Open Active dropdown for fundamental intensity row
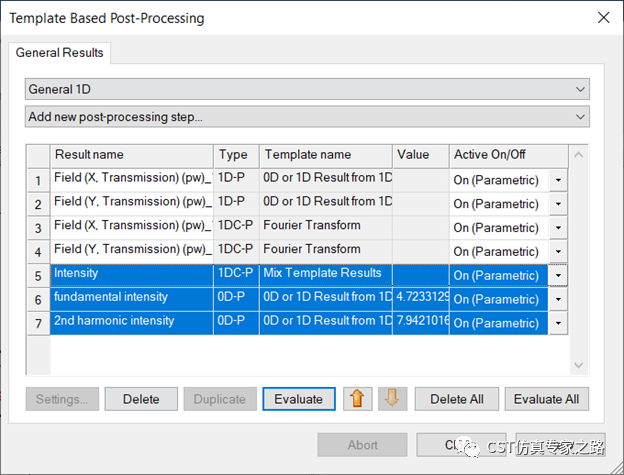 558,299
